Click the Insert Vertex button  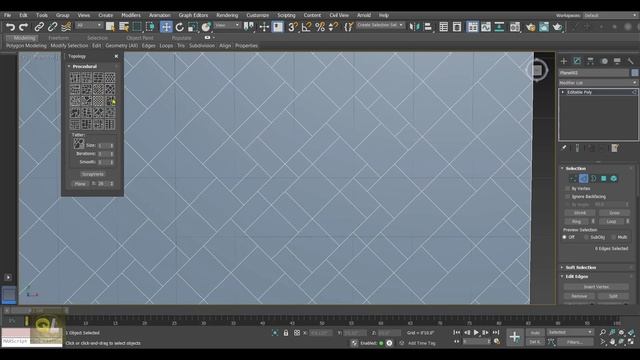596,287
